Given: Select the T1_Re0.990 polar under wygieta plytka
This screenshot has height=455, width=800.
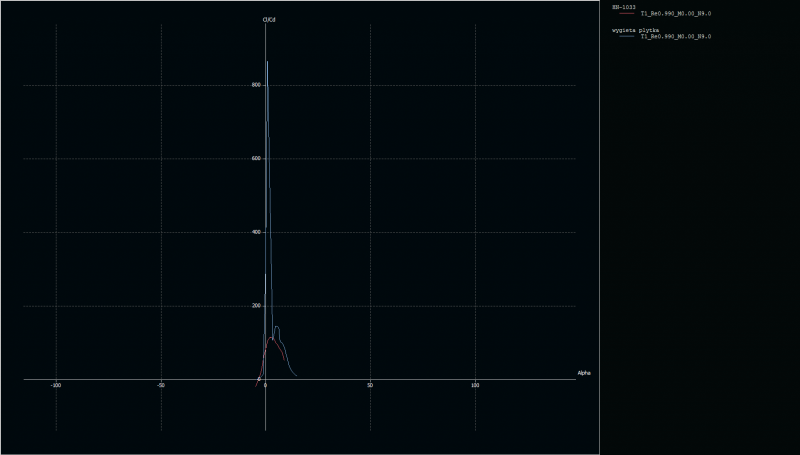Looking at the screenshot, I should [x=675, y=36].
